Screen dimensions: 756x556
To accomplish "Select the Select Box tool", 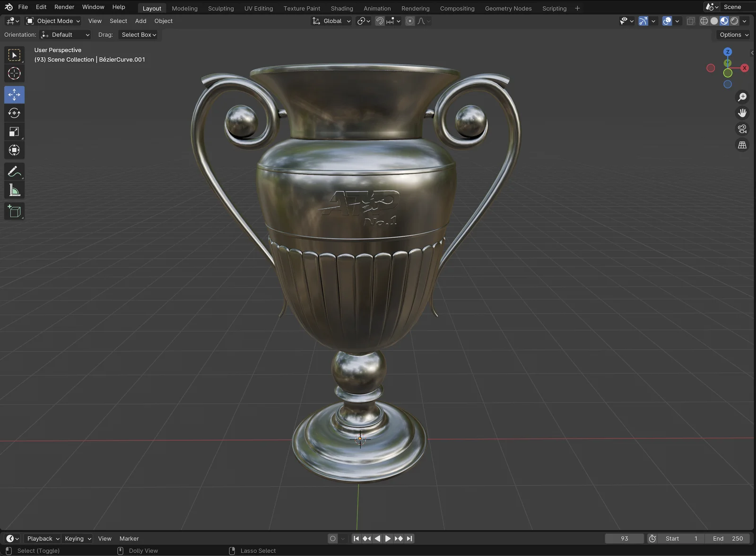I will coord(14,55).
